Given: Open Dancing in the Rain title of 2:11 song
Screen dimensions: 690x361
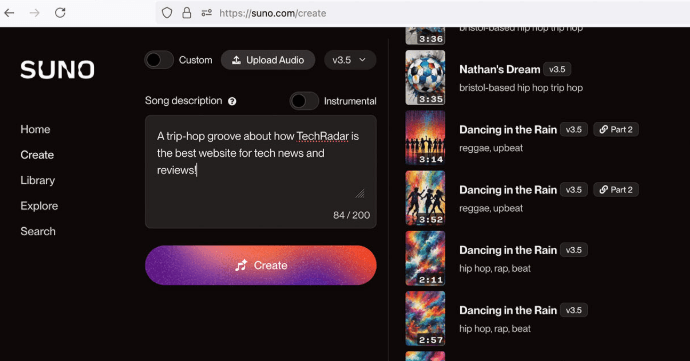Looking at the screenshot, I should pos(508,250).
